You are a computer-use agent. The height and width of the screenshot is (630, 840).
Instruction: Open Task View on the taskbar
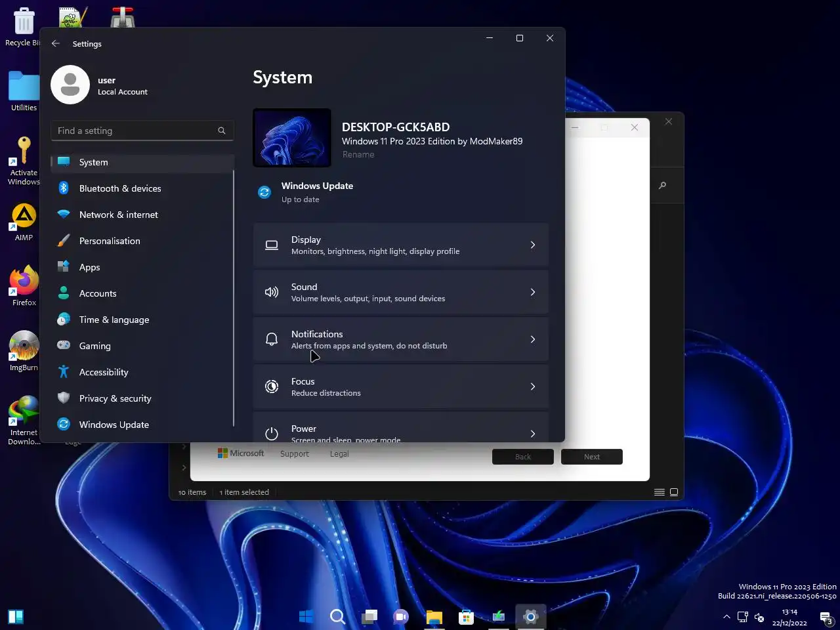pos(369,617)
